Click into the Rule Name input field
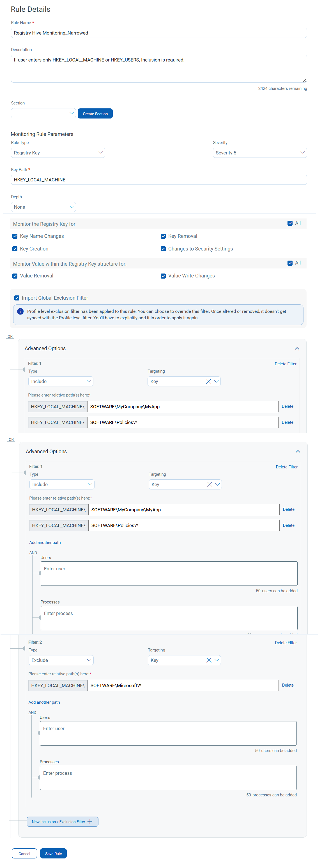 click(x=159, y=33)
